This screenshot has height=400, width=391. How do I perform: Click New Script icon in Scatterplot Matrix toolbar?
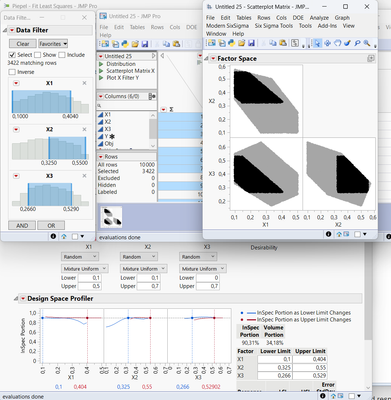(x=221, y=43)
